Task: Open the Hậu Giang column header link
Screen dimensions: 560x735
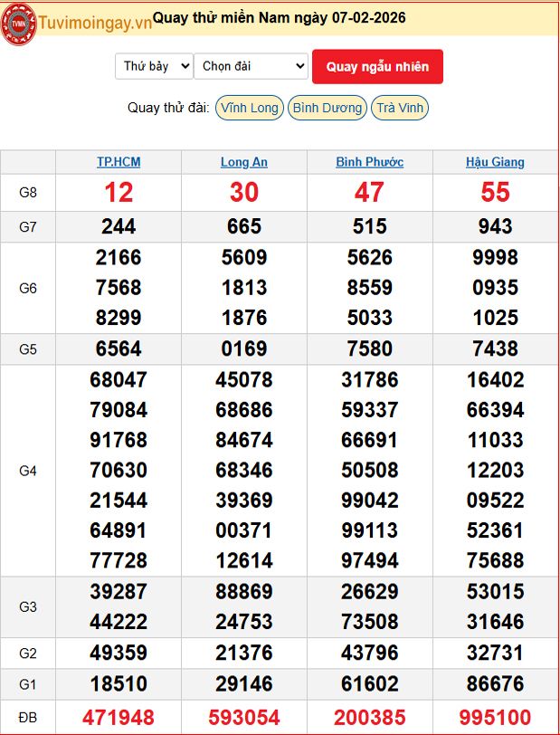Action: [495, 162]
